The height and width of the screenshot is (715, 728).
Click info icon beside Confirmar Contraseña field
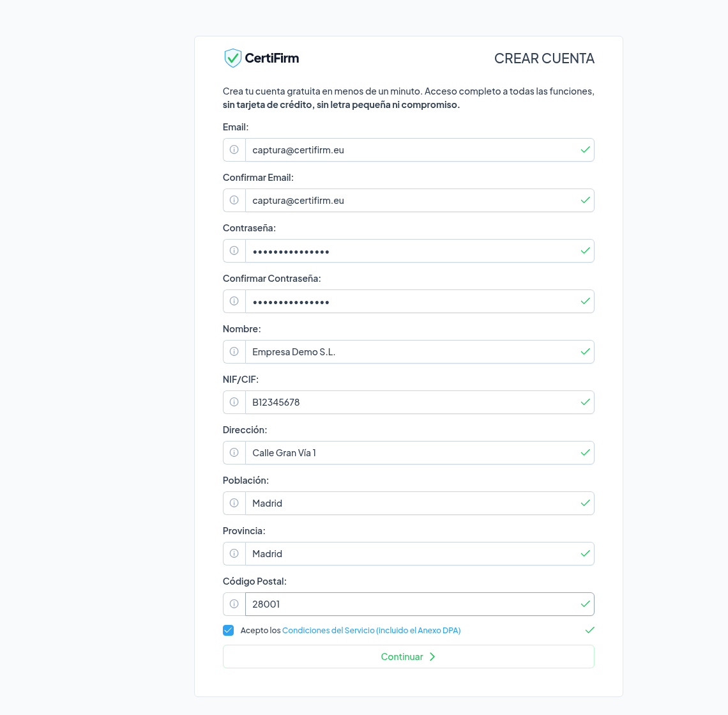coord(234,301)
